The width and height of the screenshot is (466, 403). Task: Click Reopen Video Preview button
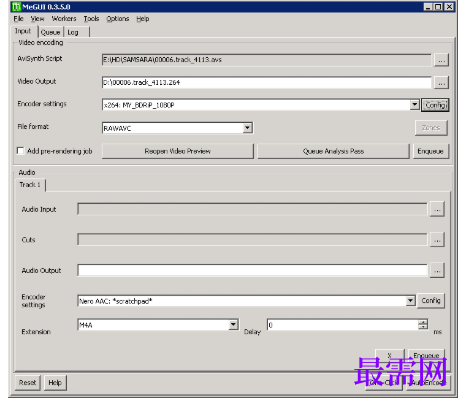[178, 151]
